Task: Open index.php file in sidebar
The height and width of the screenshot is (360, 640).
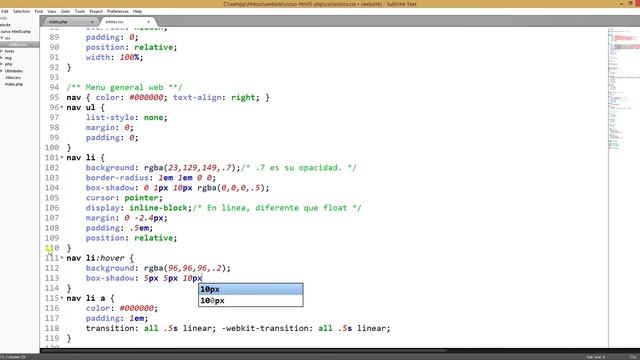Action: pos(14,84)
